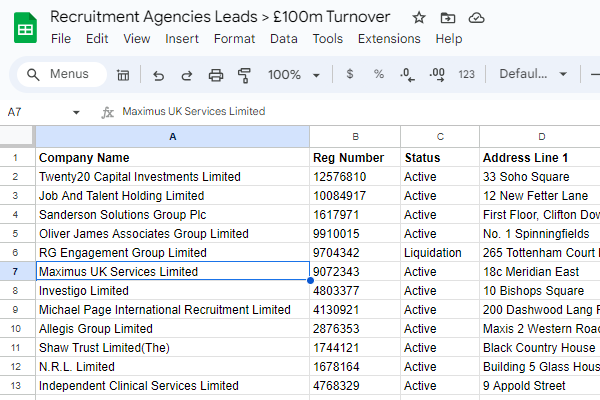The width and height of the screenshot is (600, 400).
Task: Select row 6 header
Action: 17,253
